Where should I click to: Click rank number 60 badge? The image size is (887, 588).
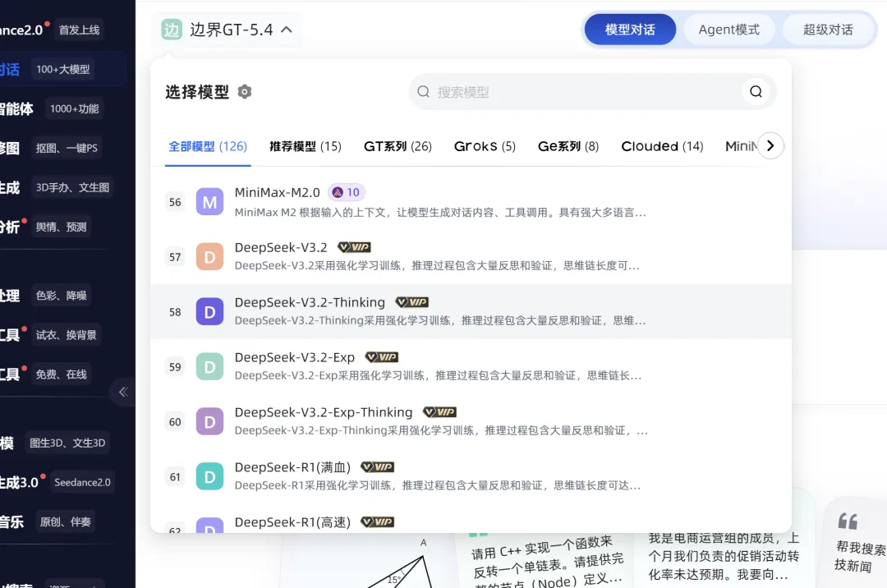tap(176, 422)
